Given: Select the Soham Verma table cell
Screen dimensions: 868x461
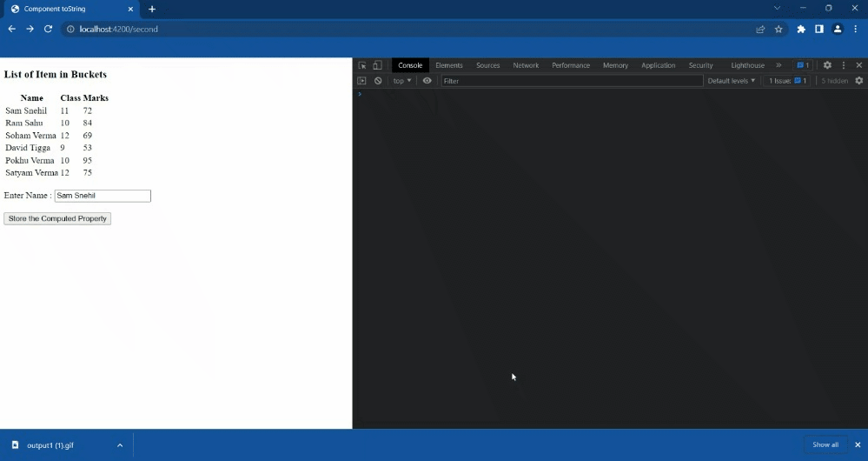Looking at the screenshot, I should [30, 136].
